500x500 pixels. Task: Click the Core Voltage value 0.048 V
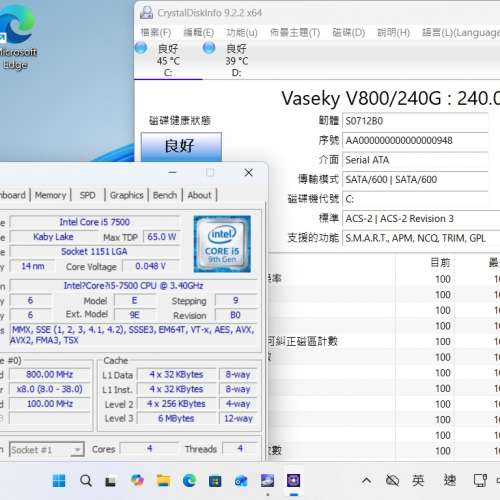pos(151,266)
